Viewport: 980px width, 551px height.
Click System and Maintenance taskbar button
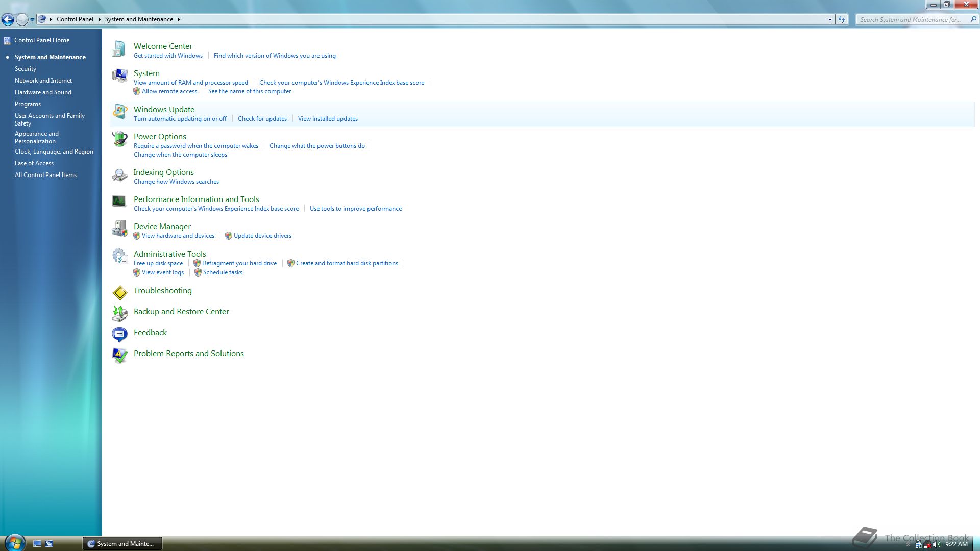coord(122,544)
